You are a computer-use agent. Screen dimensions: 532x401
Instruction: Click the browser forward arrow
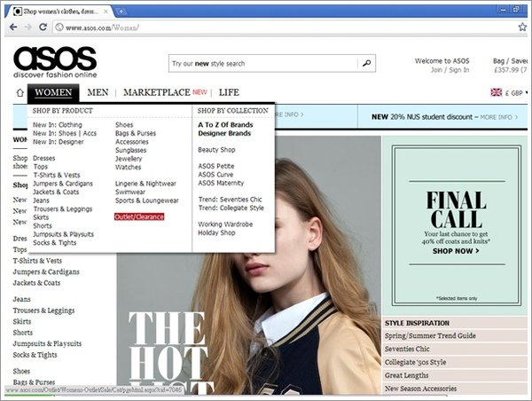[28, 28]
